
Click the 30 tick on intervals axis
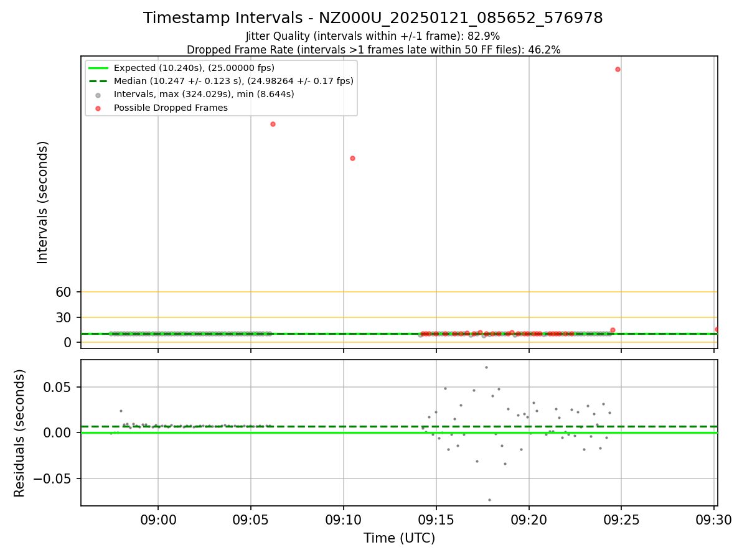click(64, 317)
